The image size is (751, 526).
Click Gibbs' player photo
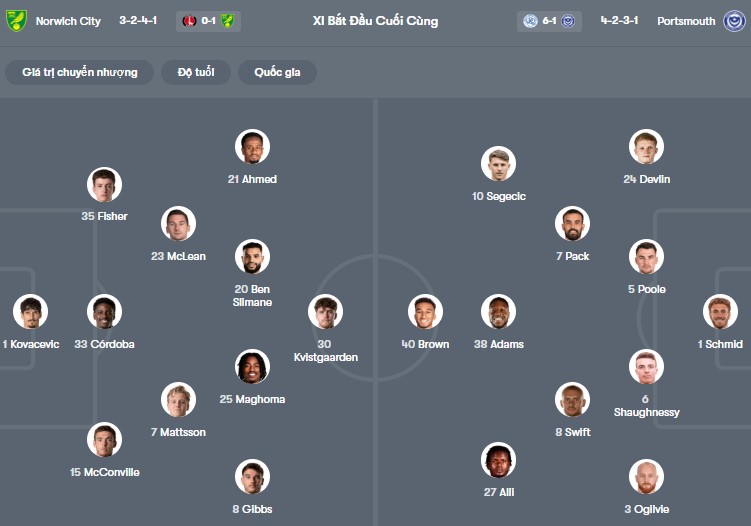tap(252, 477)
